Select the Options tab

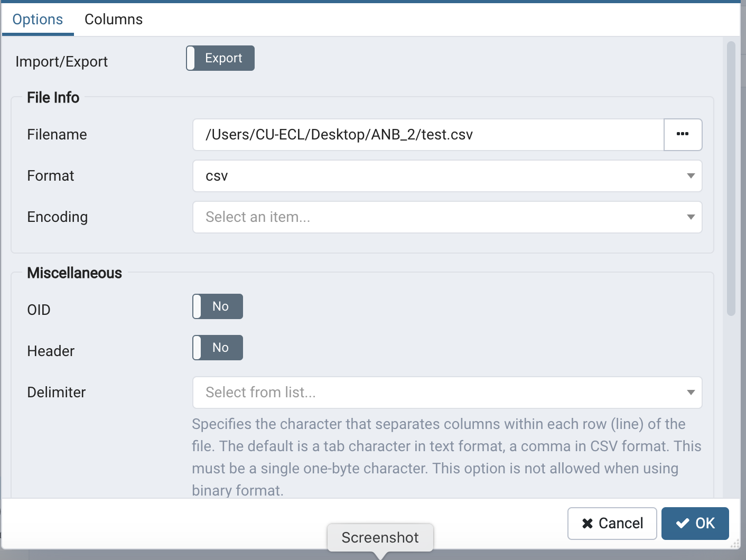(38, 20)
